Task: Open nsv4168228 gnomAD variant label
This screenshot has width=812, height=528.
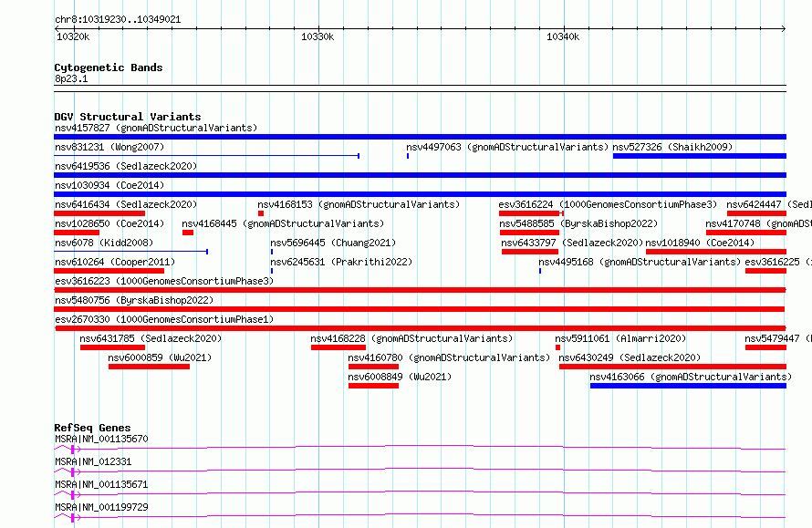Action: (411, 338)
